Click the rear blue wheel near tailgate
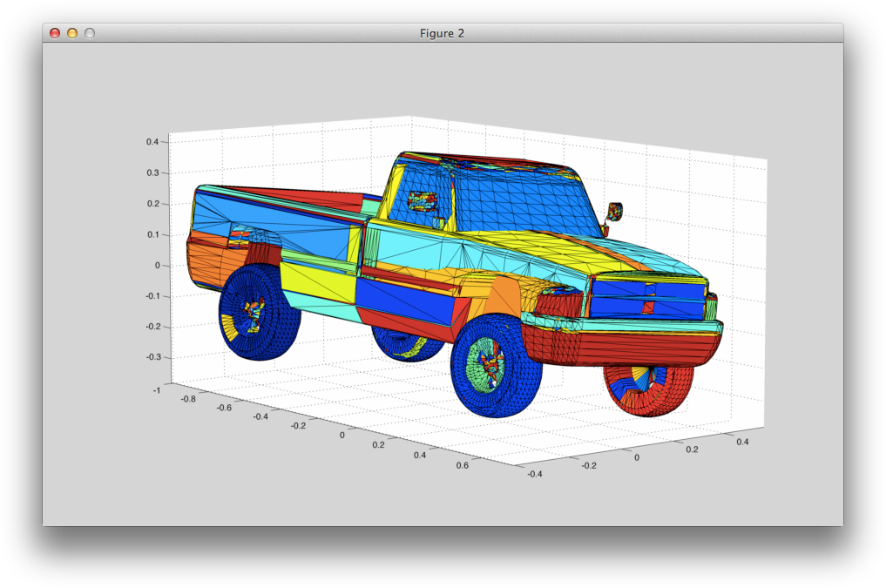 [x=258, y=314]
